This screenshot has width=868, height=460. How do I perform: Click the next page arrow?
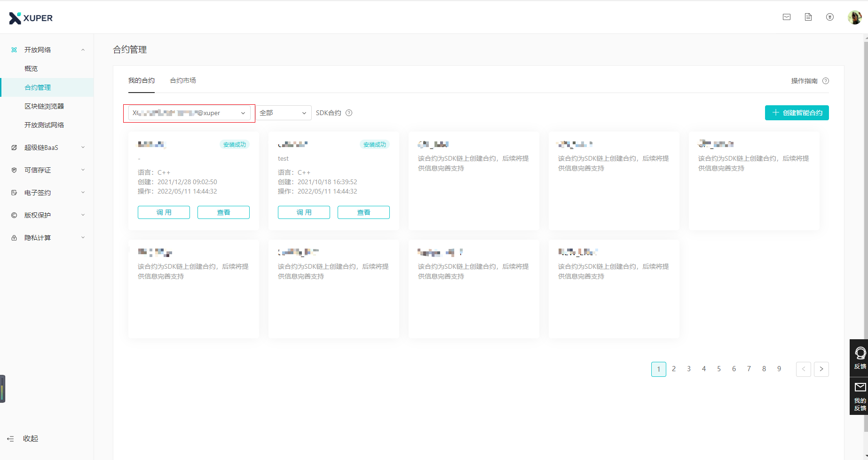coord(821,369)
